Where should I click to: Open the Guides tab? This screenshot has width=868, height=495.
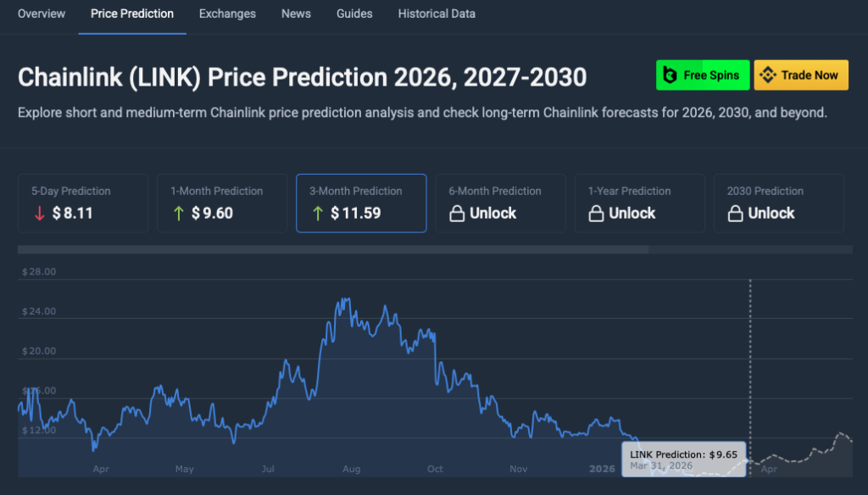[x=354, y=14]
